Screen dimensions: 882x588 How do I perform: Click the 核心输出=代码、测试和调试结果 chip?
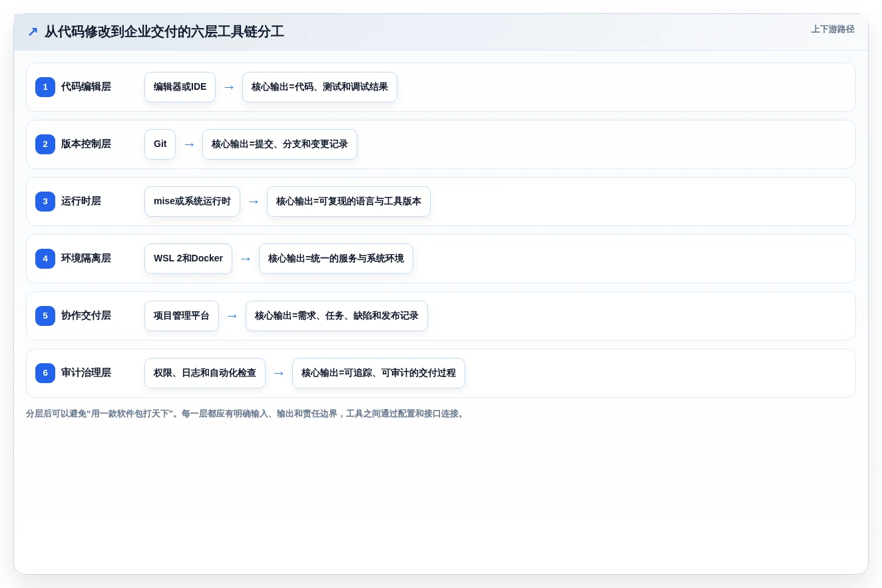320,87
